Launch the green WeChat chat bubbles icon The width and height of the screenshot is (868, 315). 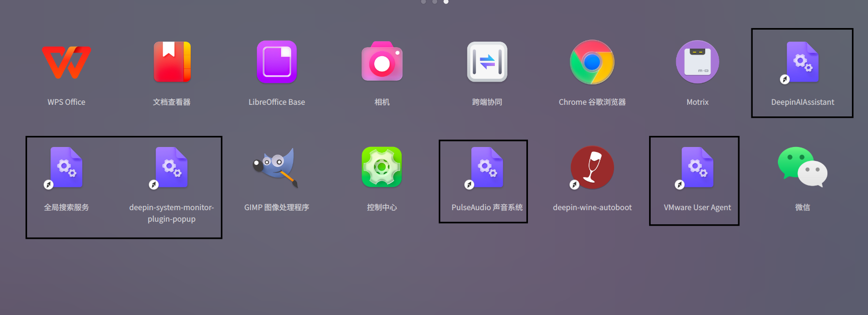coord(802,167)
